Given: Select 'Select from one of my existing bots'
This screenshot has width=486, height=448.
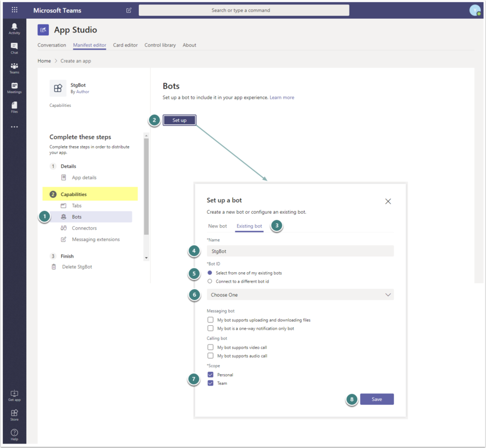Looking at the screenshot, I should [210, 273].
